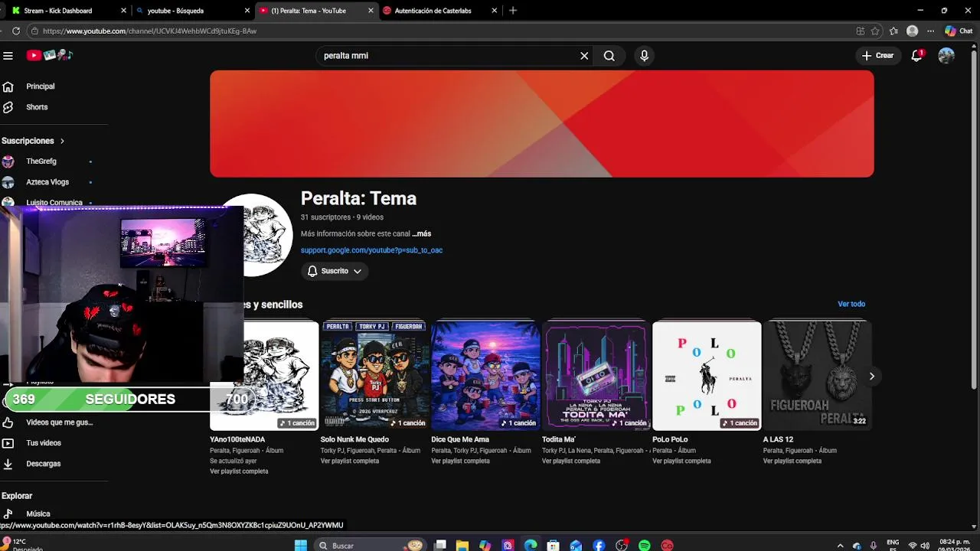Go to Principal in the sidebar
This screenshot has width=980, height=551.
(x=40, y=86)
